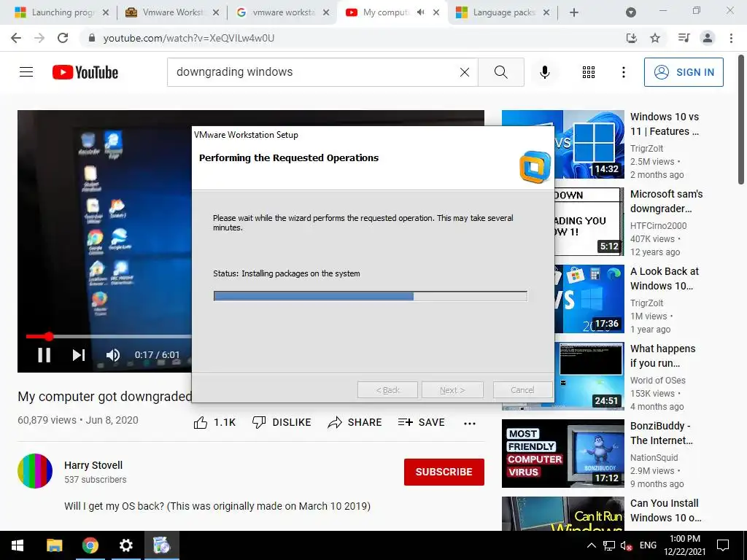Mute the video player volume
The width and height of the screenshot is (747, 560).
pyautogui.click(x=113, y=355)
